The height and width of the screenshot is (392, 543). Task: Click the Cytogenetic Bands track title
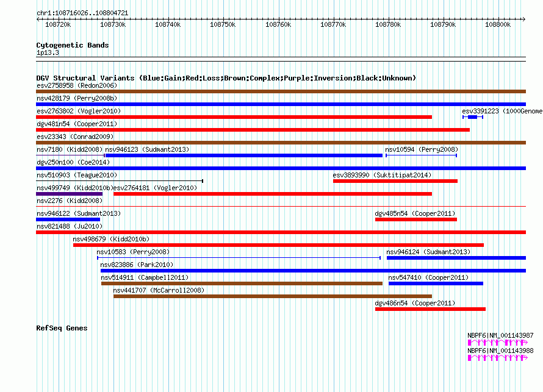coord(73,45)
